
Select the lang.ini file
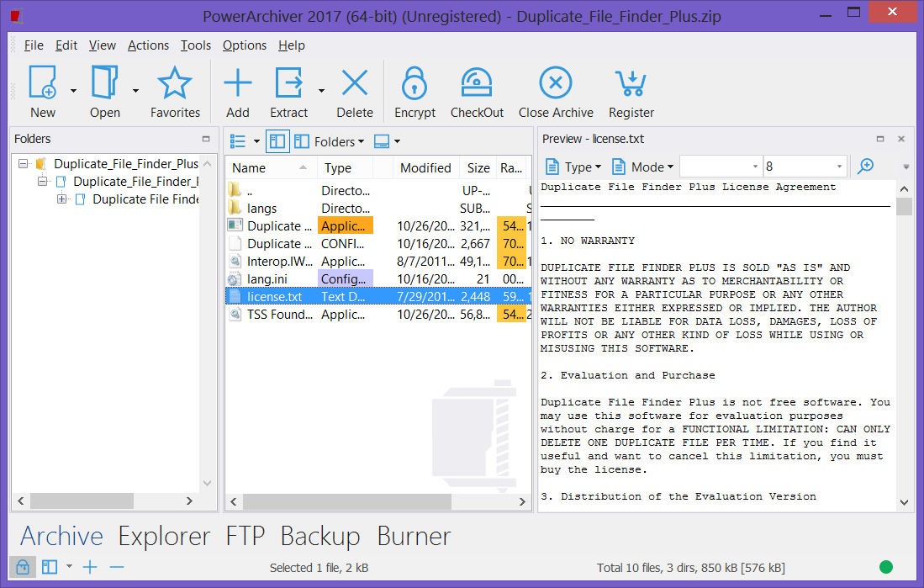(x=378, y=279)
